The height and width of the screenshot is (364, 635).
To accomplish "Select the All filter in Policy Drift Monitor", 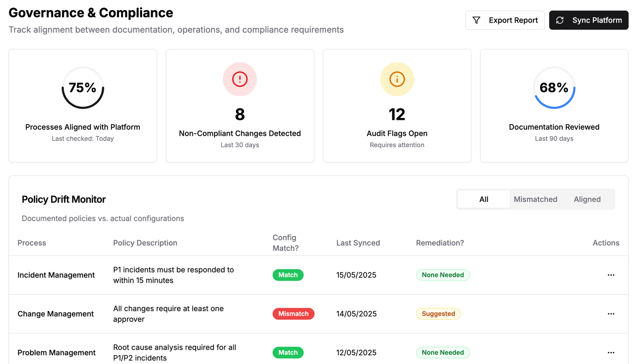I will click(483, 199).
